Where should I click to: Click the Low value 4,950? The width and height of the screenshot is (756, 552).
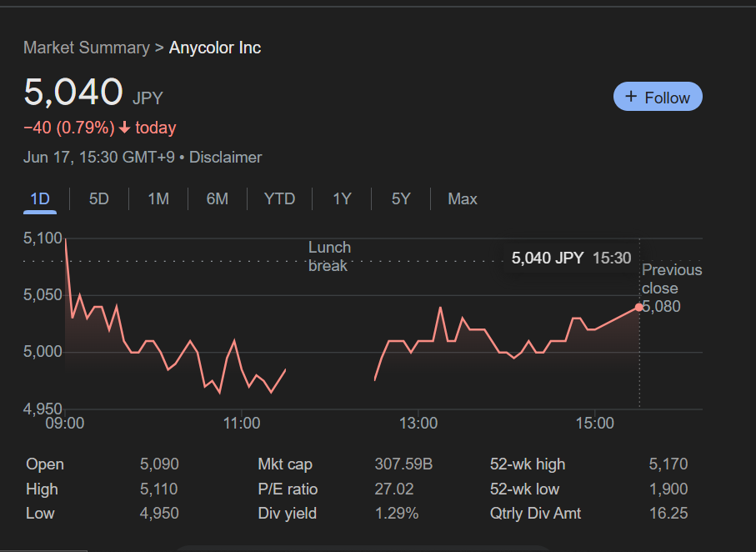point(159,514)
